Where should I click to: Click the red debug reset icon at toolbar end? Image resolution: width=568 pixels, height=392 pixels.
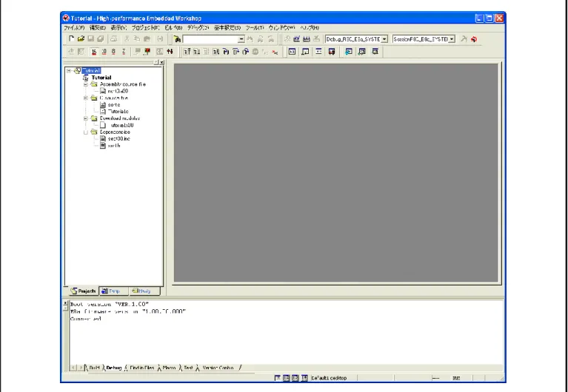(474, 39)
